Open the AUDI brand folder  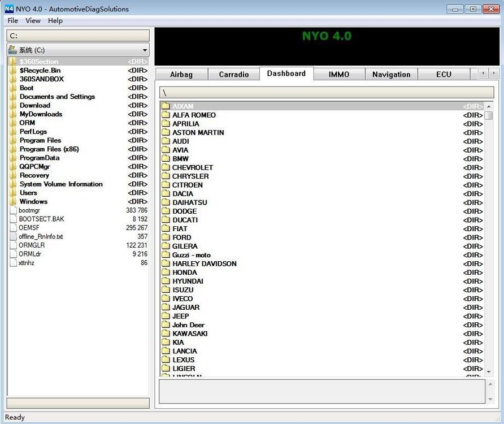point(181,141)
